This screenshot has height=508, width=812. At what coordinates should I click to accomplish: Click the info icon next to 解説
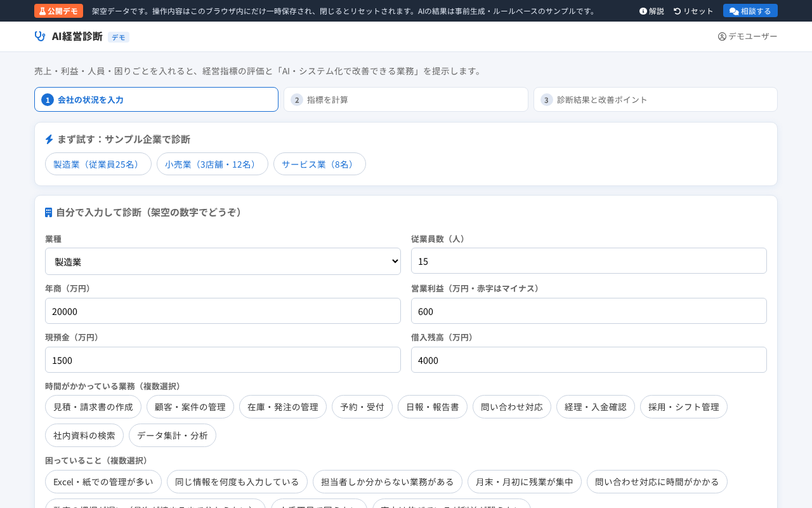643,11
